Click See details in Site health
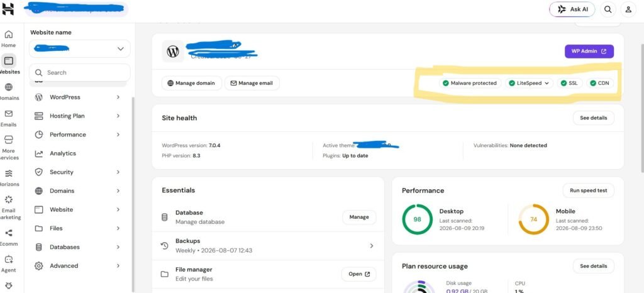Image resolution: width=644 pixels, height=293 pixels. point(593,118)
